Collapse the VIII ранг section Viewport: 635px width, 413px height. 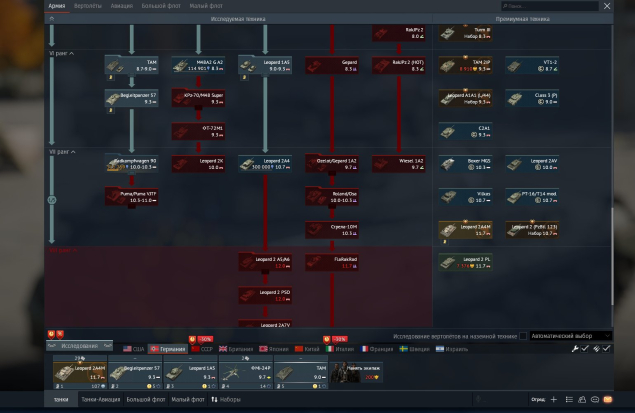(x=63, y=250)
